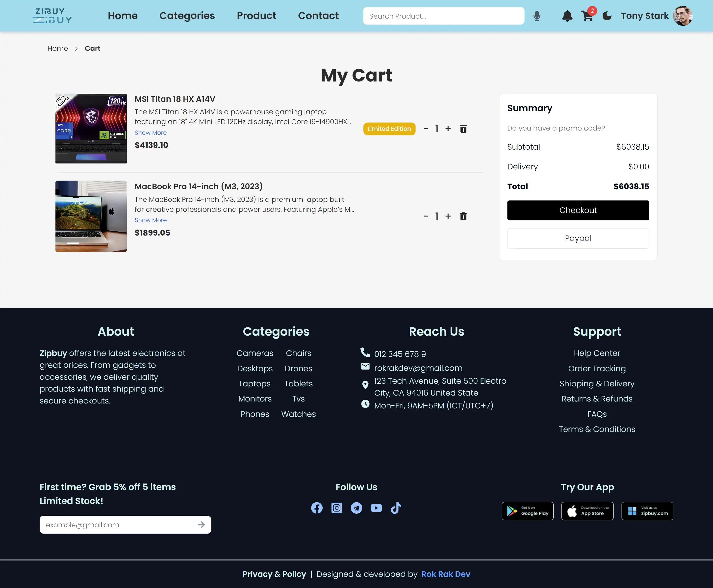Screen dimensions: 713x588
Task: Open Categories in navigation bar
Action: tap(187, 16)
